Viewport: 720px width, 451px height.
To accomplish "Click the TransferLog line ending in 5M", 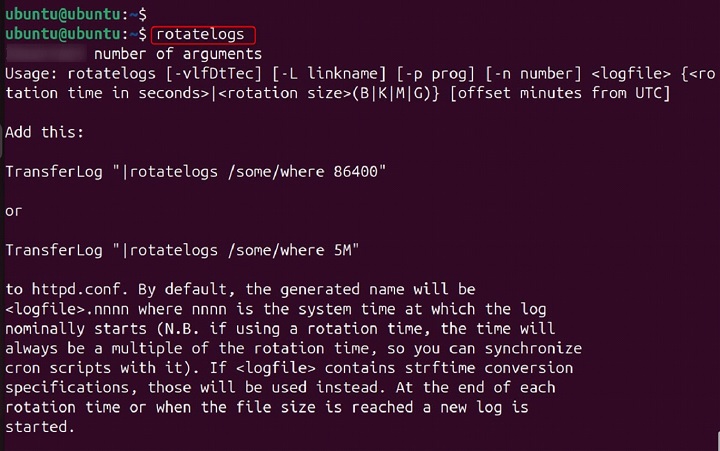I will pos(184,250).
